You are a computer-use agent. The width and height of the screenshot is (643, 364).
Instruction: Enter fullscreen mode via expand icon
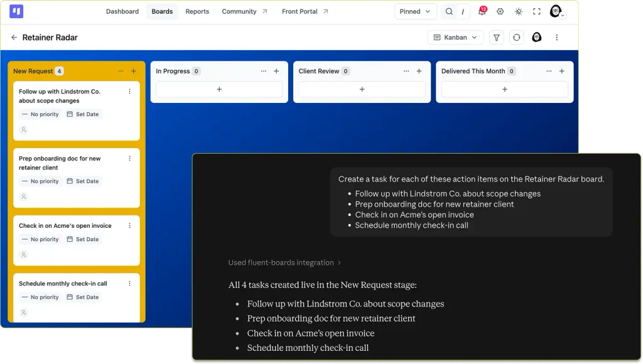click(536, 11)
